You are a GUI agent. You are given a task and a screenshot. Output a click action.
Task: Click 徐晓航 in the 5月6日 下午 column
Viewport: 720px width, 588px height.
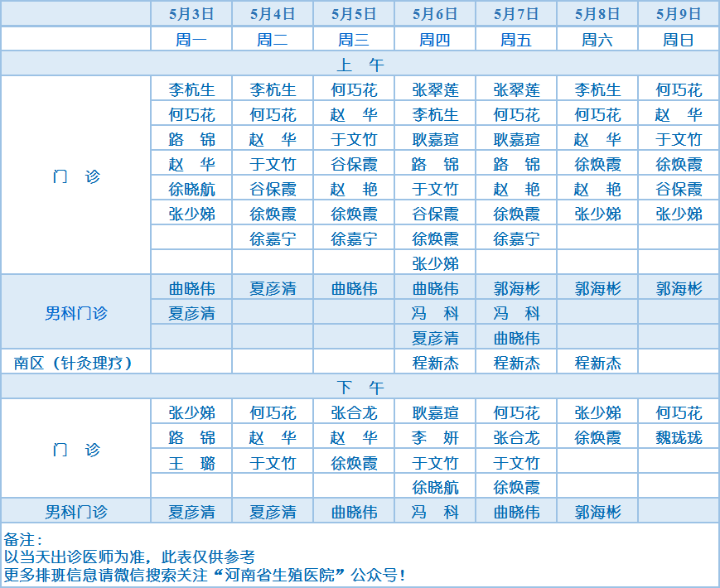pyautogui.click(x=435, y=487)
